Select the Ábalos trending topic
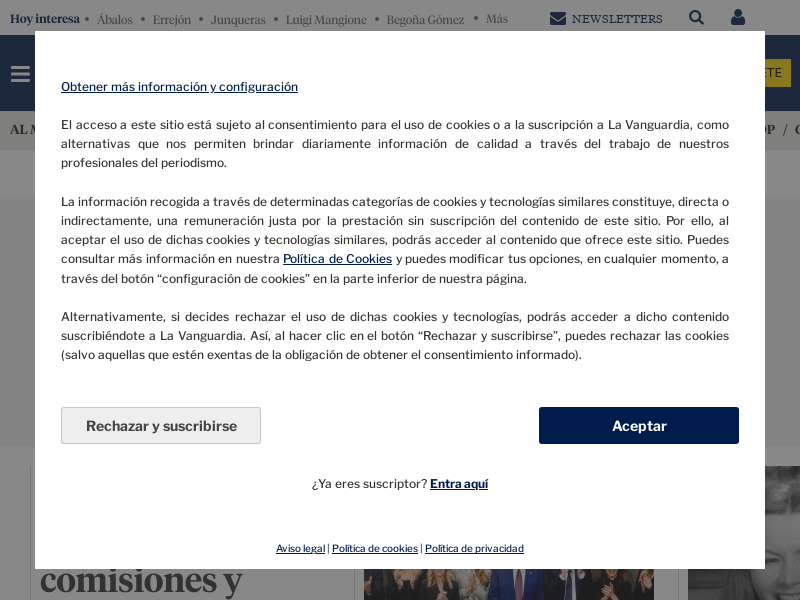This screenshot has height=600, width=800. click(x=115, y=19)
